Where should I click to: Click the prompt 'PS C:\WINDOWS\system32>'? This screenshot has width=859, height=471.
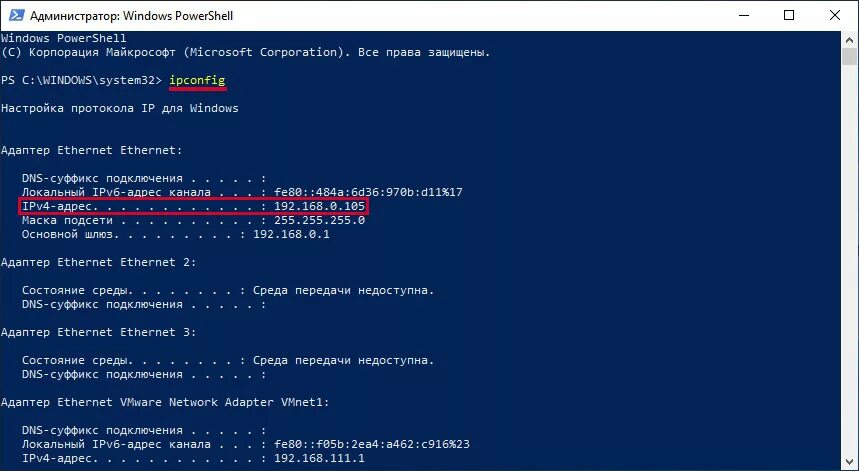81,80
